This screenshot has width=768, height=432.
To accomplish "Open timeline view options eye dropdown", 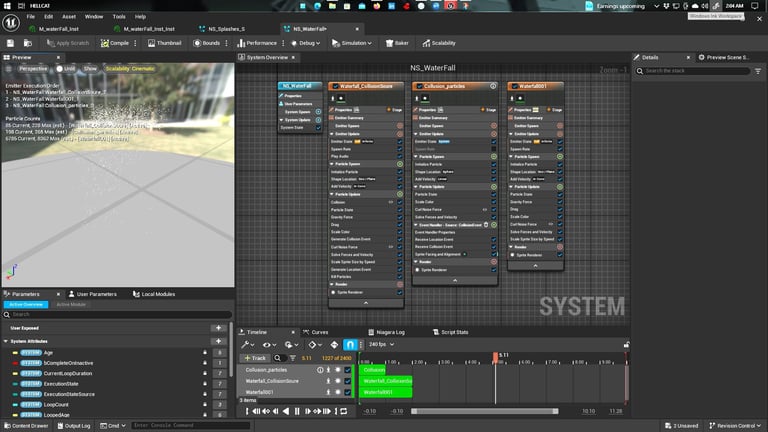I will [269, 345].
